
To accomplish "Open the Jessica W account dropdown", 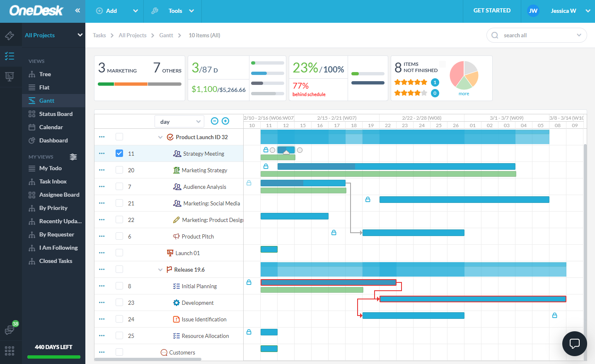I will tap(588, 11).
